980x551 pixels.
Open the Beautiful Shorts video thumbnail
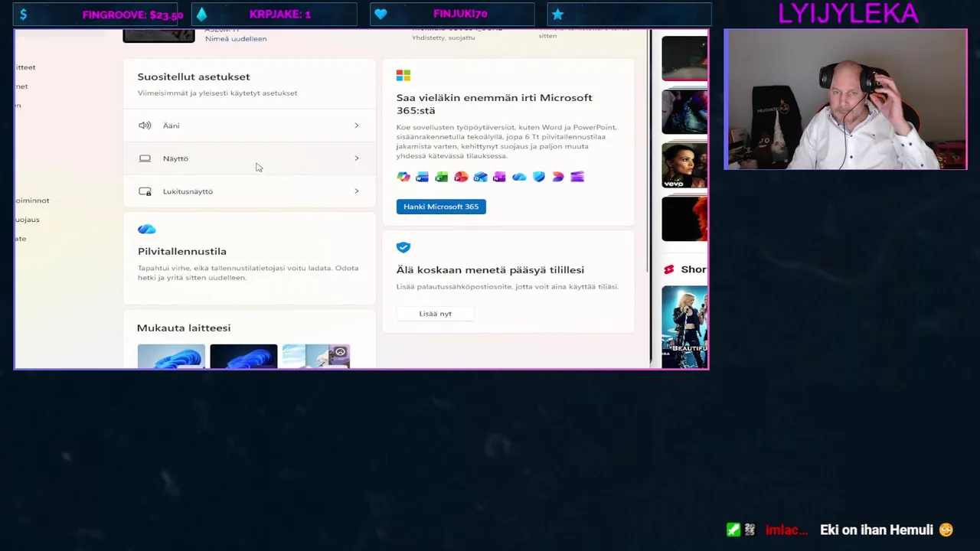click(684, 327)
